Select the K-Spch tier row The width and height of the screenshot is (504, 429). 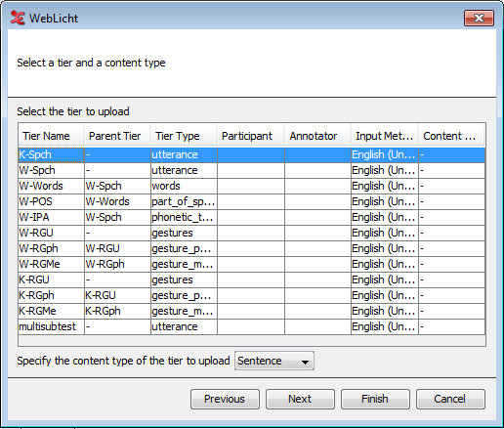(x=252, y=154)
